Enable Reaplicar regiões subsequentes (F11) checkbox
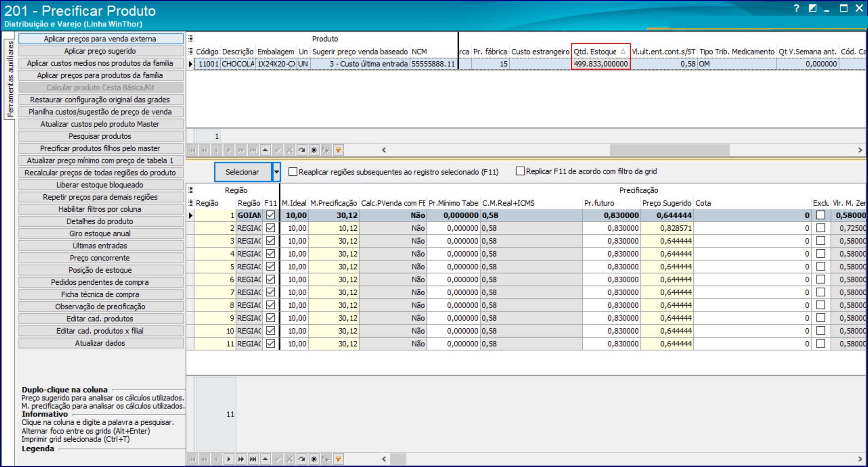This screenshot has width=868, height=467. 293,172
